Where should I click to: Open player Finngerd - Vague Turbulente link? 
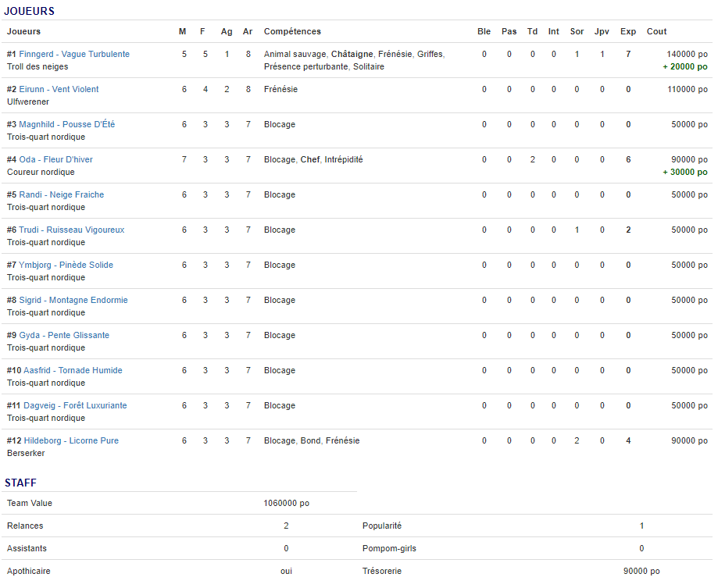[74, 55]
